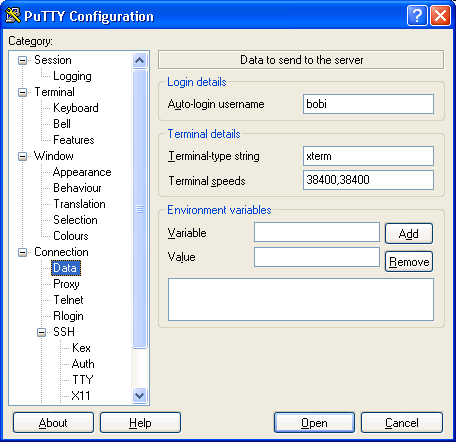Open the Colours category
The width and height of the screenshot is (456, 442).
point(71,236)
